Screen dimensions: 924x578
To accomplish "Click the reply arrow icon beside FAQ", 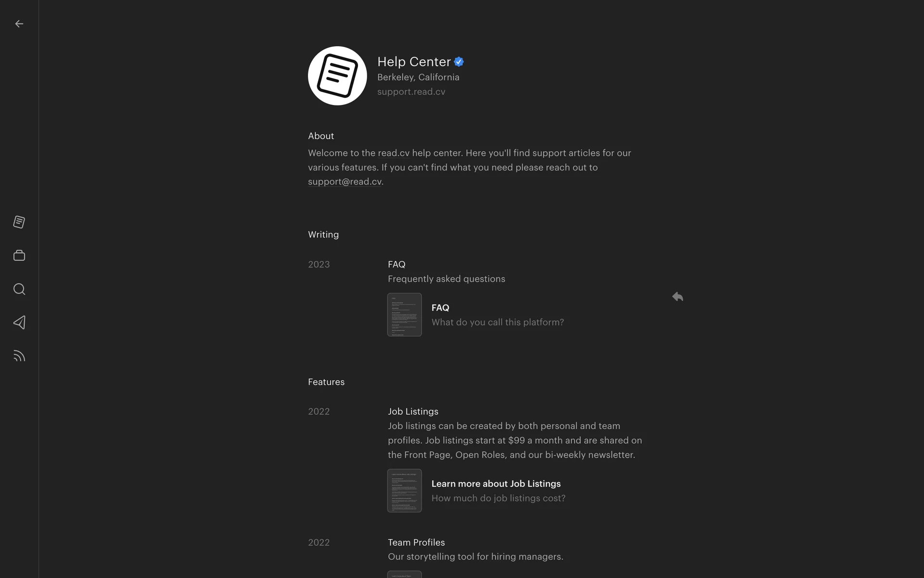I will (x=678, y=297).
